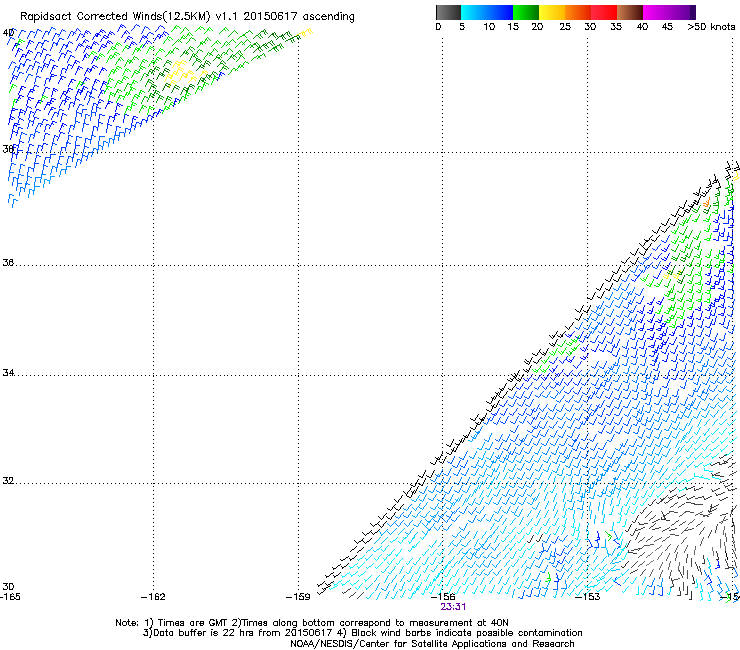Screen dimensions: 740x650
Task: Click the red 30–35 knots color segment
Action: (x=604, y=12)
